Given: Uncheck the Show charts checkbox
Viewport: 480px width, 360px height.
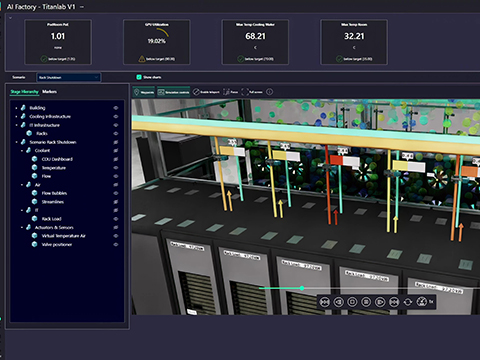Looking at the screenshot, I should pos(139,77).
